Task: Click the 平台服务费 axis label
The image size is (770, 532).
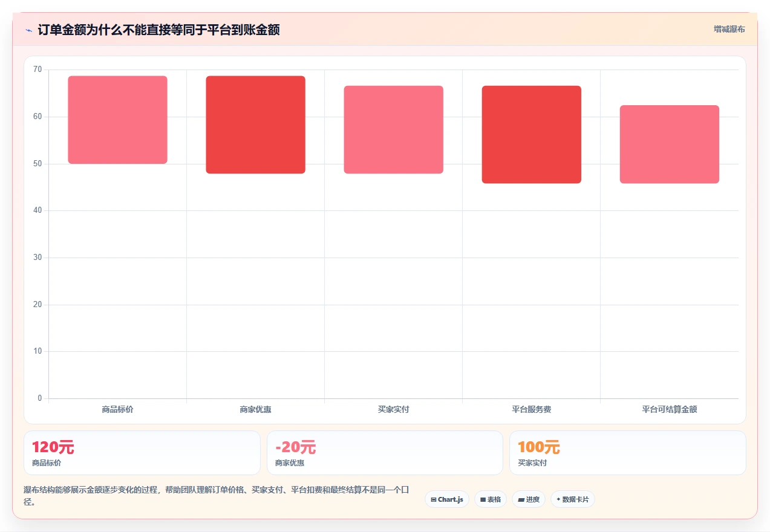Action: point(531,409)
